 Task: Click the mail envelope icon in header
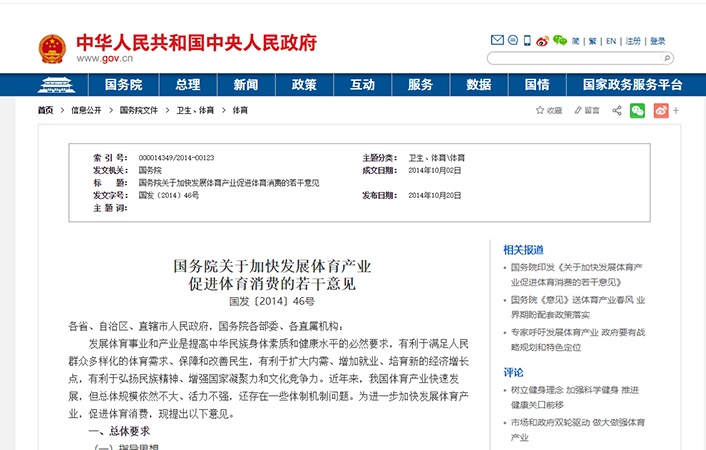pos(497,41)
